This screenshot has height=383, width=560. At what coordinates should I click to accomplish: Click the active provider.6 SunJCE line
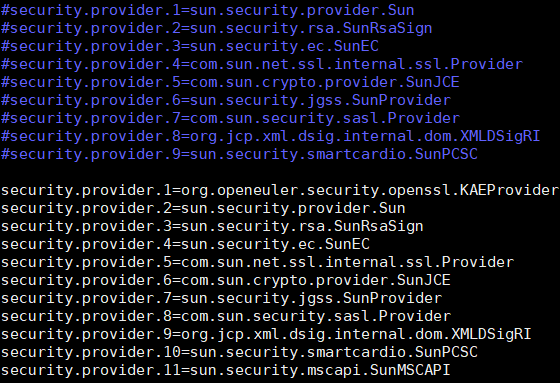[x=226, y=280]
